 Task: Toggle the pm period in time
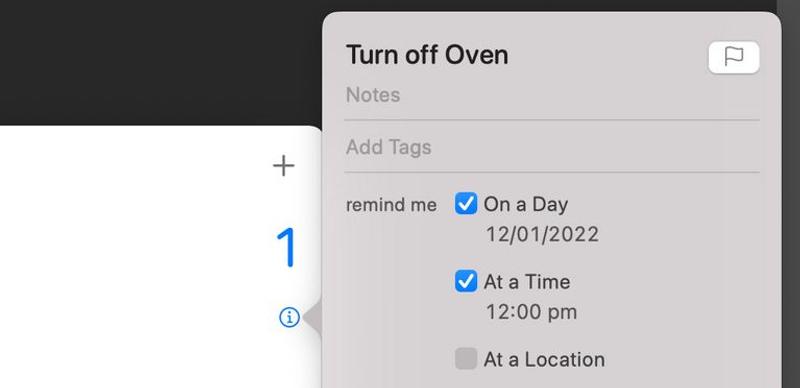click(560, 313)
